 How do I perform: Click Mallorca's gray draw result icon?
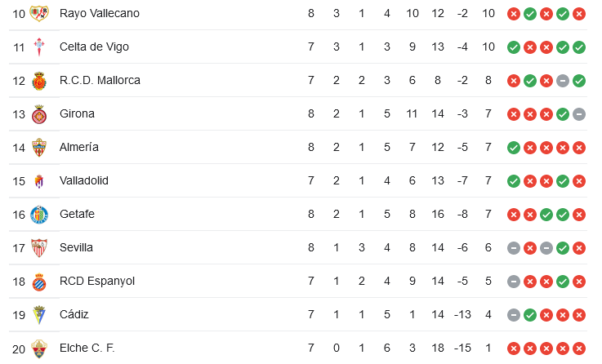pyautogui.click(x=563, y=81)
